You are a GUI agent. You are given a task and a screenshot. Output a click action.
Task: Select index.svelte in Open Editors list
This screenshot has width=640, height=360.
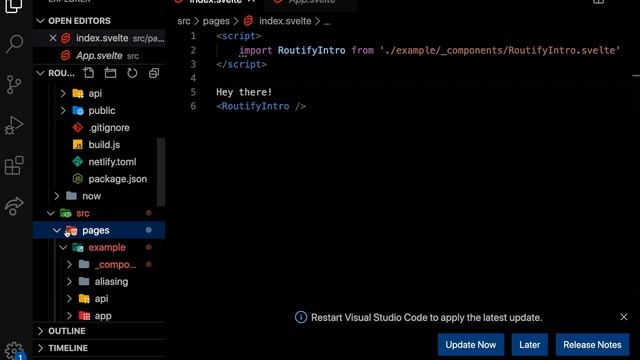[x=99, y=38]
